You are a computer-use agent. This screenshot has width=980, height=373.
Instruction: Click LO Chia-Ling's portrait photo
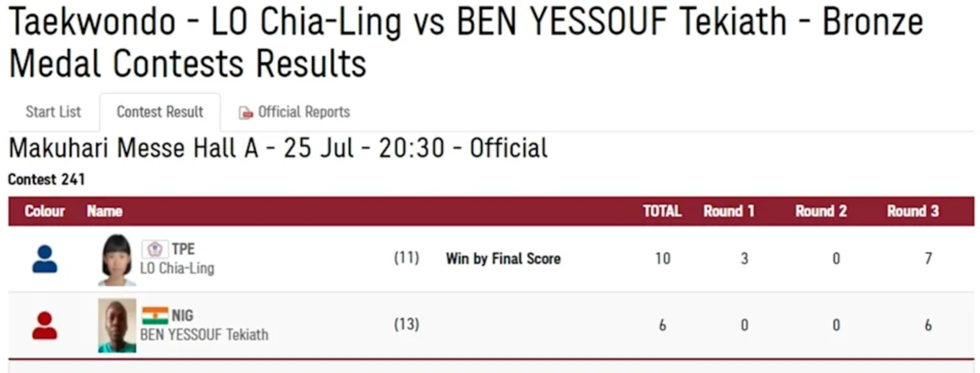point(117,260)
